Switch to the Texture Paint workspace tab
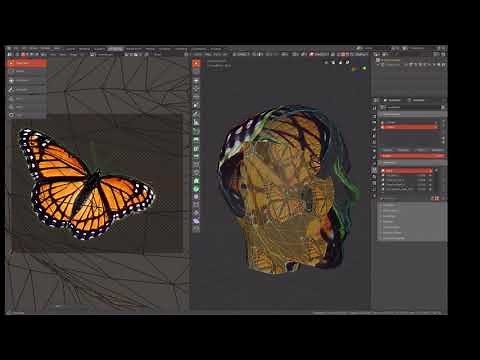 pos(134,49)
